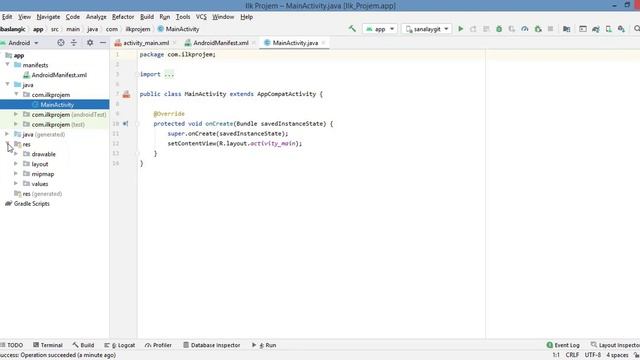The width and height of the screenshot is (640, 360).
Task: Click the Sync Project with Gradle Files icon
Action: (x=596, y=29)
